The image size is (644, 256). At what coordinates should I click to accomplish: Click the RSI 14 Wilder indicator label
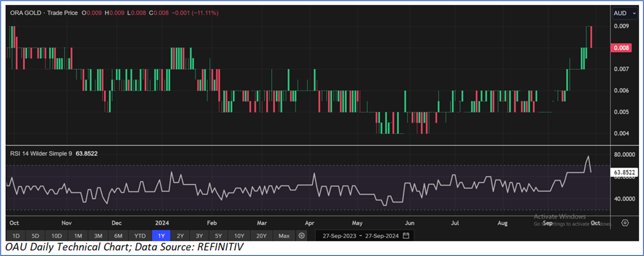tap(41, 153)
